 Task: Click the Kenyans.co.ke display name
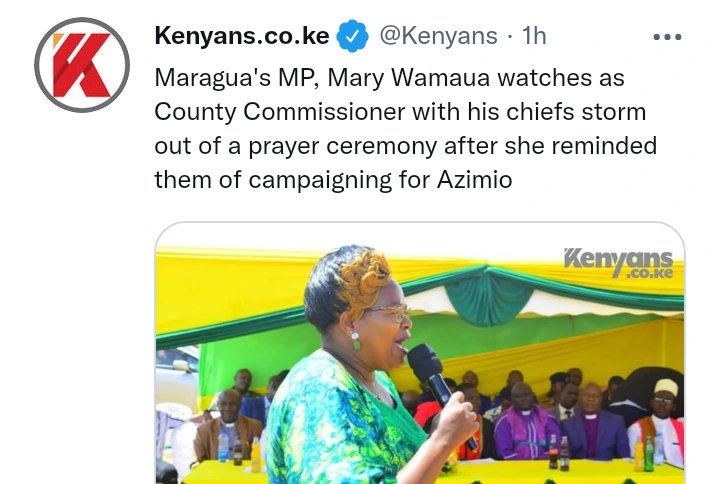242,36
